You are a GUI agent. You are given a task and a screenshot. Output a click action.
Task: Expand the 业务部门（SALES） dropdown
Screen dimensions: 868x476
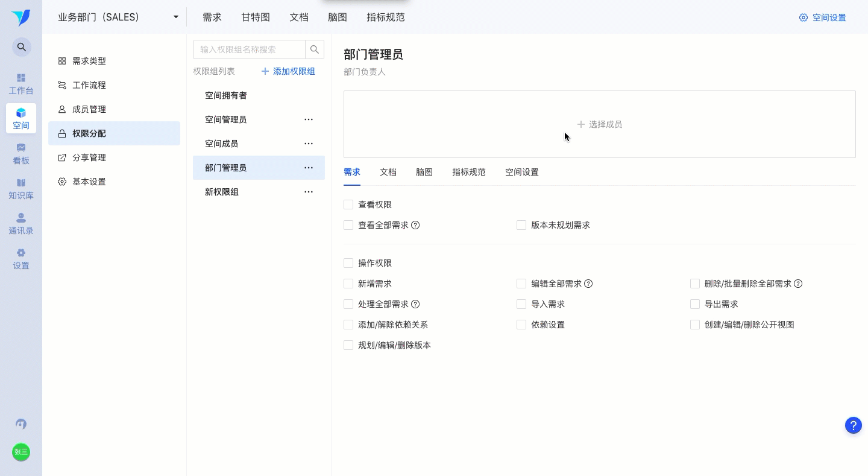175,17
